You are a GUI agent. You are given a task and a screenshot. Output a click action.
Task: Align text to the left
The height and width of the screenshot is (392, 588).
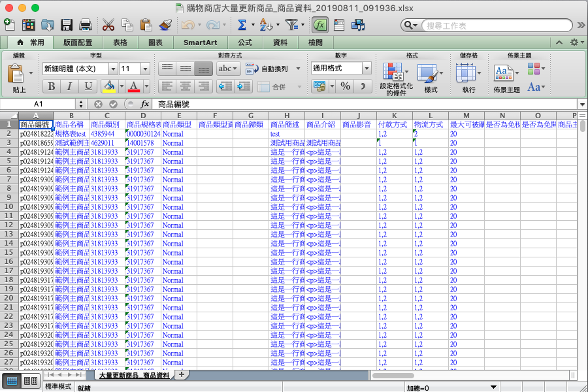coord(167,87)
